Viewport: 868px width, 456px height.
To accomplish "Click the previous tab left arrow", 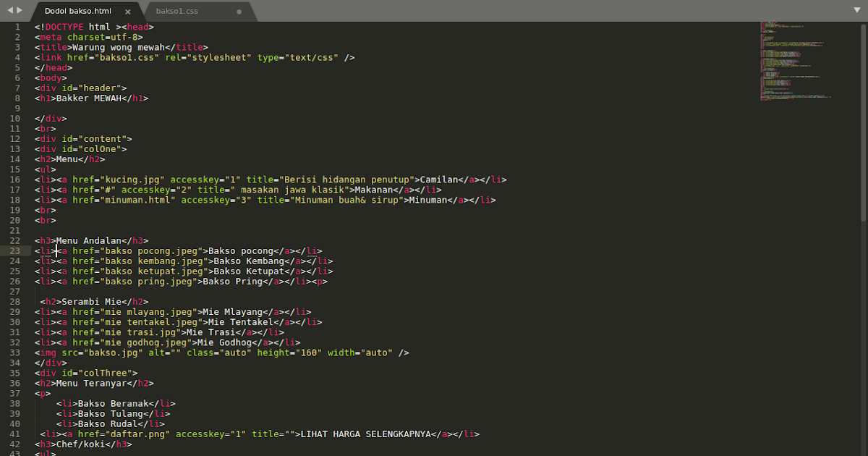I will click(x=9, y=11).
